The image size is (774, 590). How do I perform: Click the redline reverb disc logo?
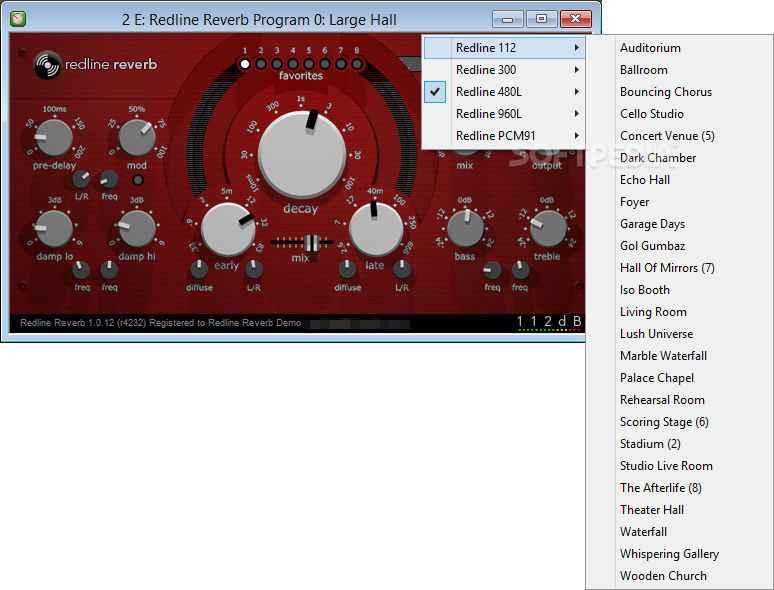(x=47, y=65)
